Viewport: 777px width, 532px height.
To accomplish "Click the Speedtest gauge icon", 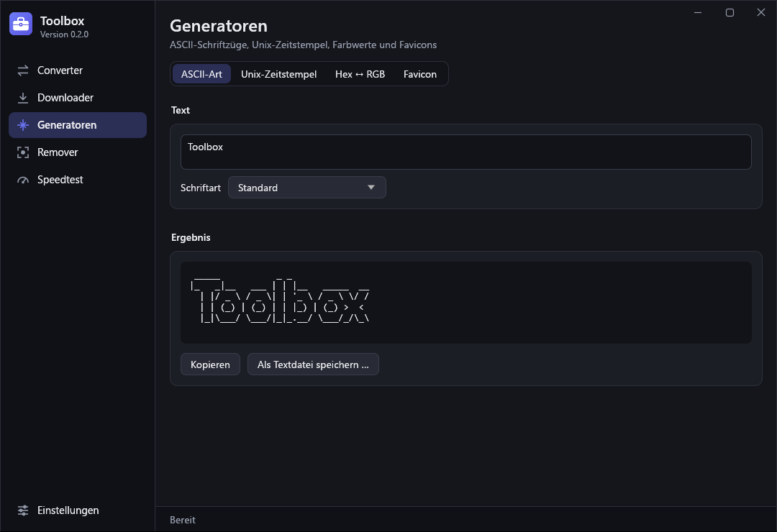I will (x=23, y=180).
